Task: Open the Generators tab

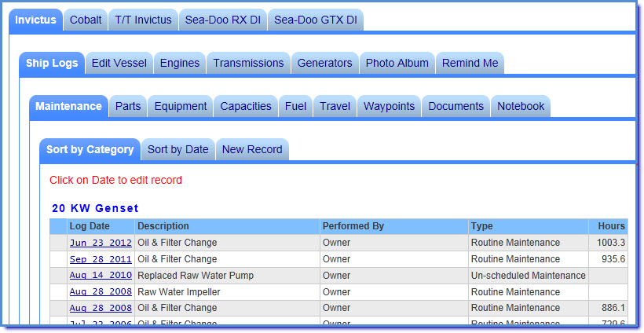Action: click(x=324, y=63)
